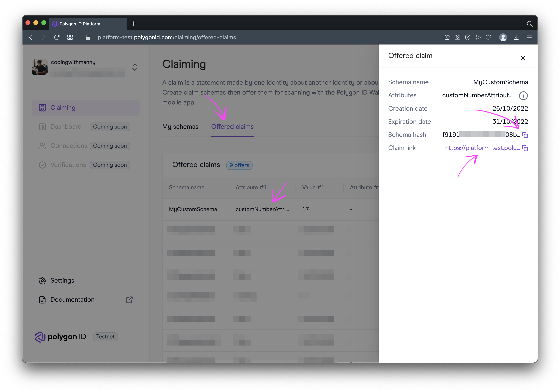This screenshot has width=560, height=392.
Task: Open browser downloads icon
Action: point(516,37)
